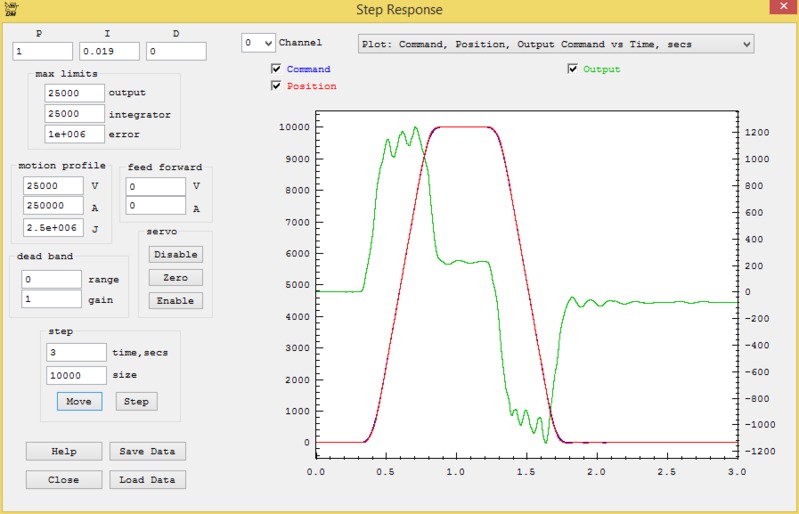Screen dimensions: 799x514
Task: Click the servo Zero button
Action: pyautogui.click(x=175, y=277)
